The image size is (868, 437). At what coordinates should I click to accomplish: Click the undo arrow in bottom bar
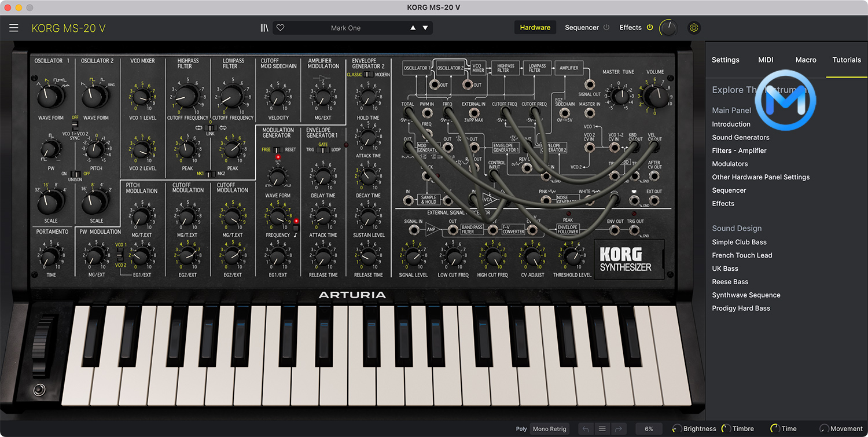click(586, 429)
